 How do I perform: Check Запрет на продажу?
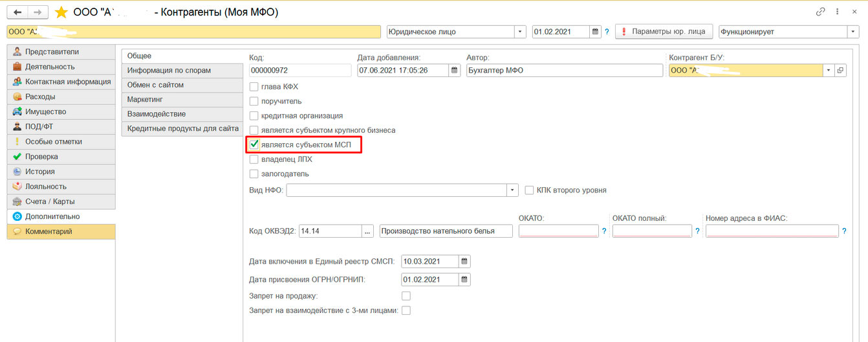click(x=406, y=296)
